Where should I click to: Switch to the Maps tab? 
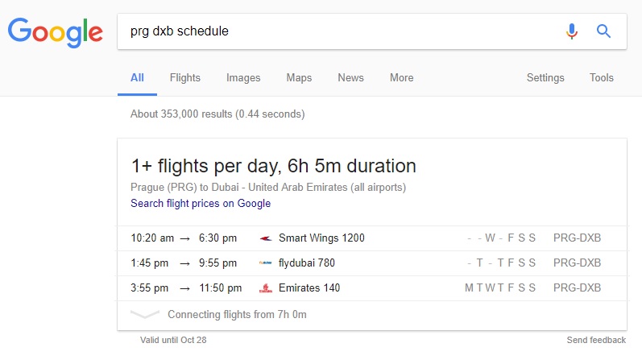click(x=299, y=78)
